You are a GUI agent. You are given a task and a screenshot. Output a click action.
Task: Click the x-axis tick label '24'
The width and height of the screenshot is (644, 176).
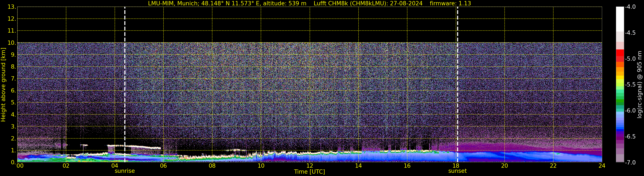(x=602, y=166)
